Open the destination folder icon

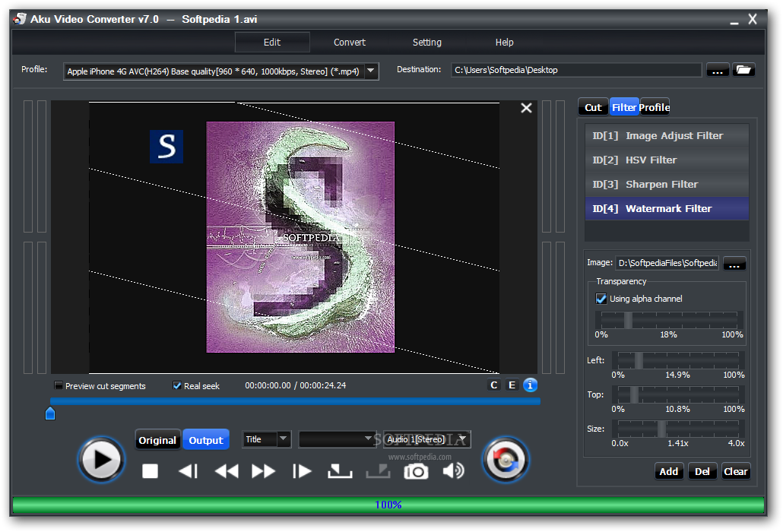[743, 70]
